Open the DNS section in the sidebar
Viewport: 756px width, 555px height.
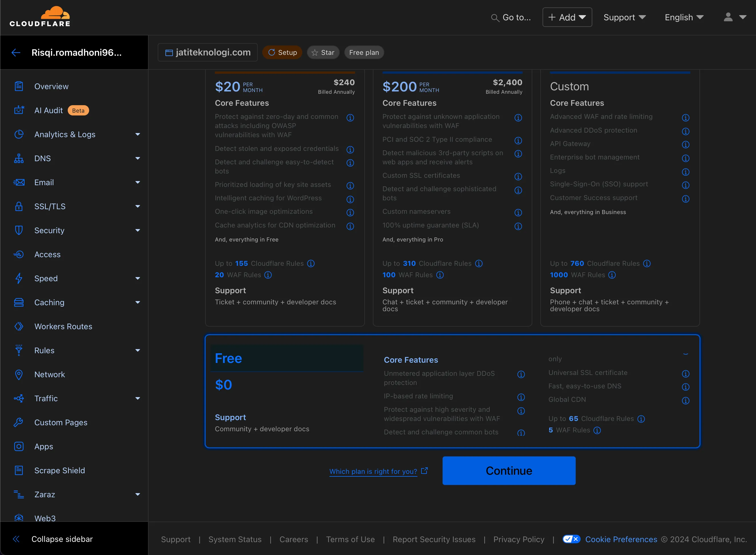click(x=42, y=158)
